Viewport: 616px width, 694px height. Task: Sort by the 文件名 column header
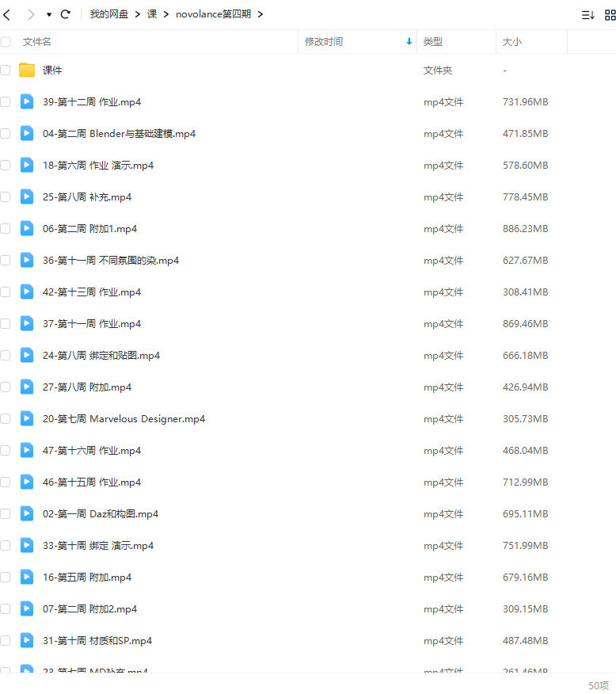tap(37, 42)
